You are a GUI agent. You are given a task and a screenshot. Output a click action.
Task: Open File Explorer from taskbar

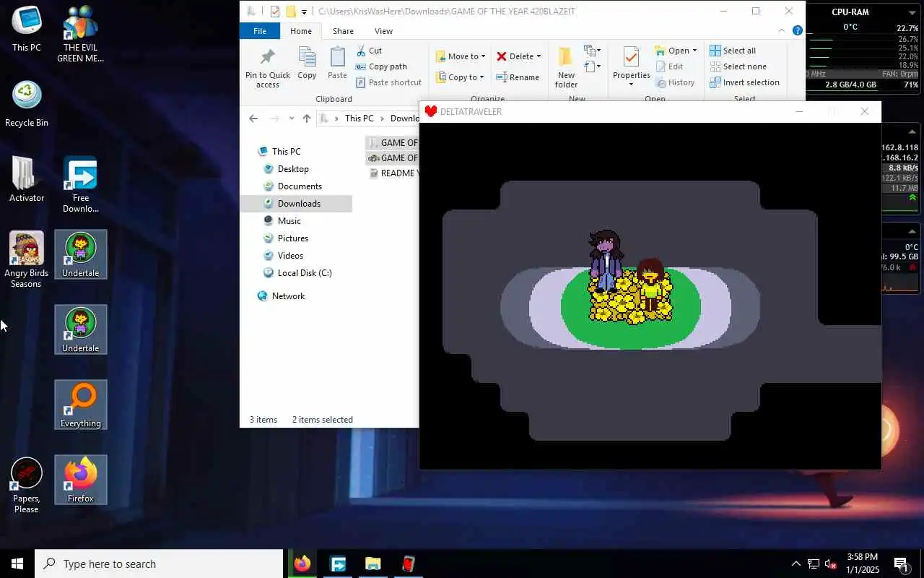[x=372, y=564]
